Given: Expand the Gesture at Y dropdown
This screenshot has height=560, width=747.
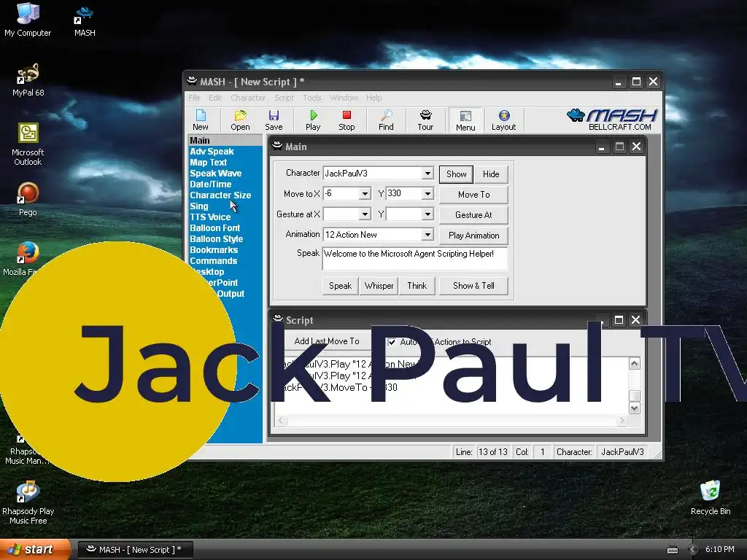Looking at the screenshot, I should pyautogui.click(x=427, y=214).
